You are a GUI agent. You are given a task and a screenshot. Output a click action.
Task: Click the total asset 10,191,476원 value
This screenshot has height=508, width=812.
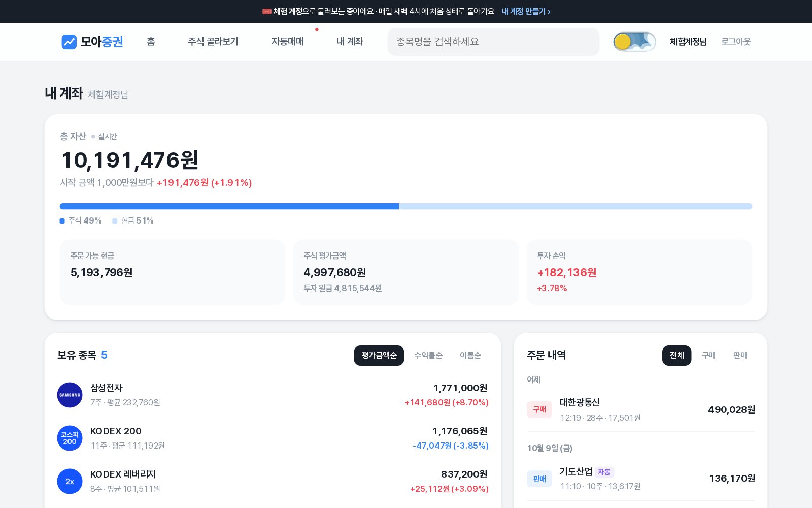(x=130, y=160)
